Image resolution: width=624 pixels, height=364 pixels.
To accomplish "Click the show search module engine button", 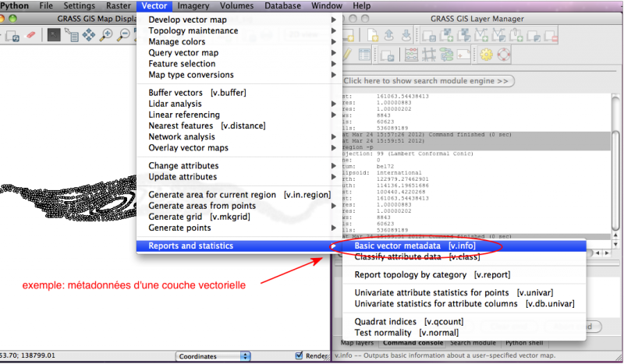I will [x=427, y=80].
